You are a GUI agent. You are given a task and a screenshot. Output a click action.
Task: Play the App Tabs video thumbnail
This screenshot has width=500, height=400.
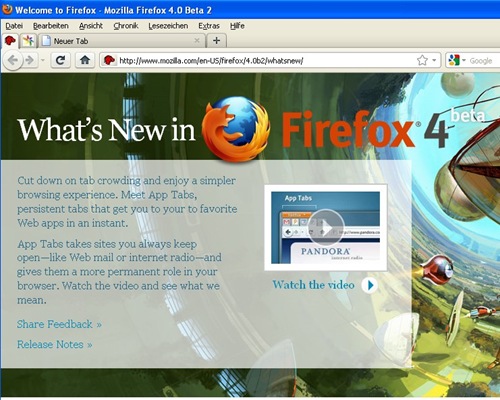326,228
